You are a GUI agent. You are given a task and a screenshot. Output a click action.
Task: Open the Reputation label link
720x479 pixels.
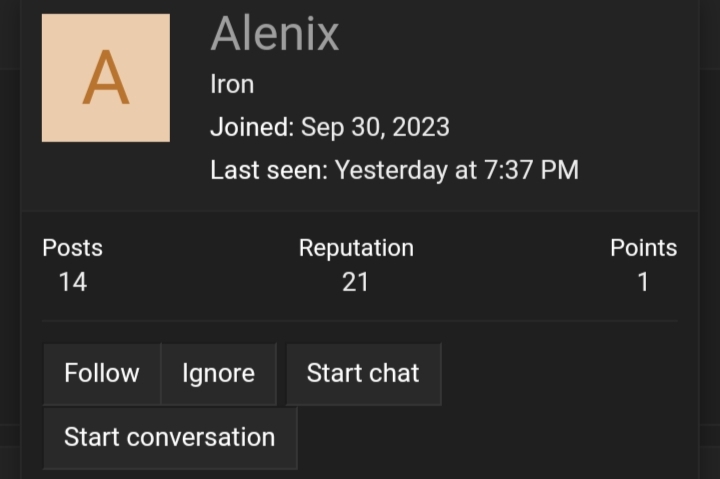[x=356, y=248]
